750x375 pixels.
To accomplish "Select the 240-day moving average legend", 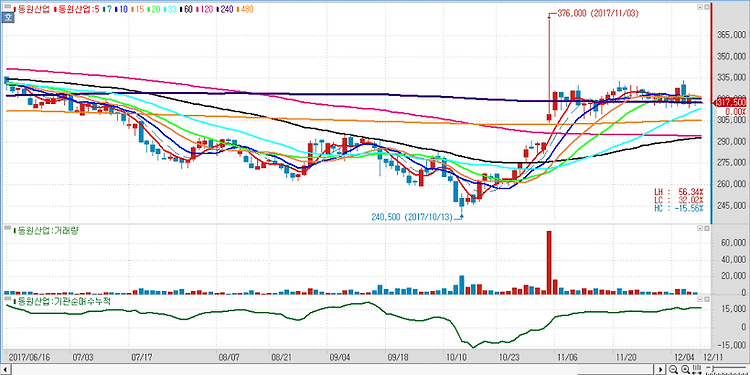I will (x=225, y=9).
